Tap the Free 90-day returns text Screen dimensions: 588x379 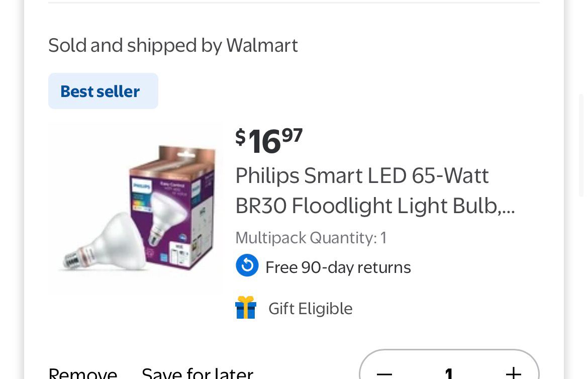pos(338,267)
